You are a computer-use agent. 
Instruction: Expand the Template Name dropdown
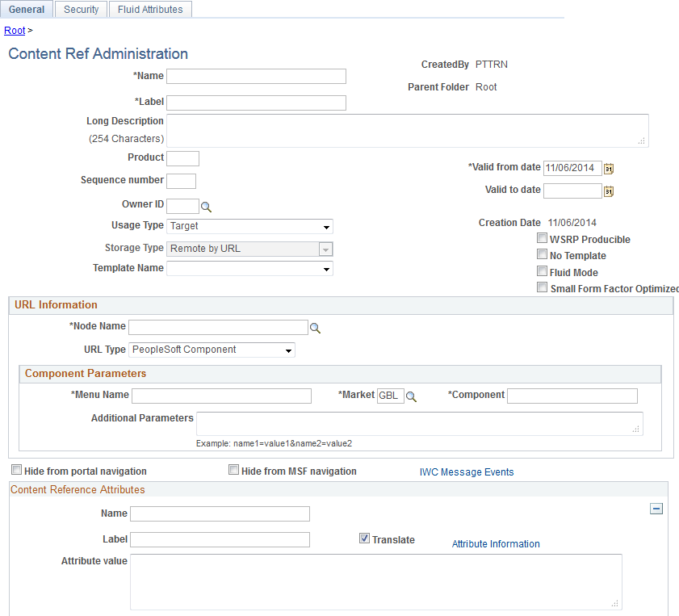[249, 269]
